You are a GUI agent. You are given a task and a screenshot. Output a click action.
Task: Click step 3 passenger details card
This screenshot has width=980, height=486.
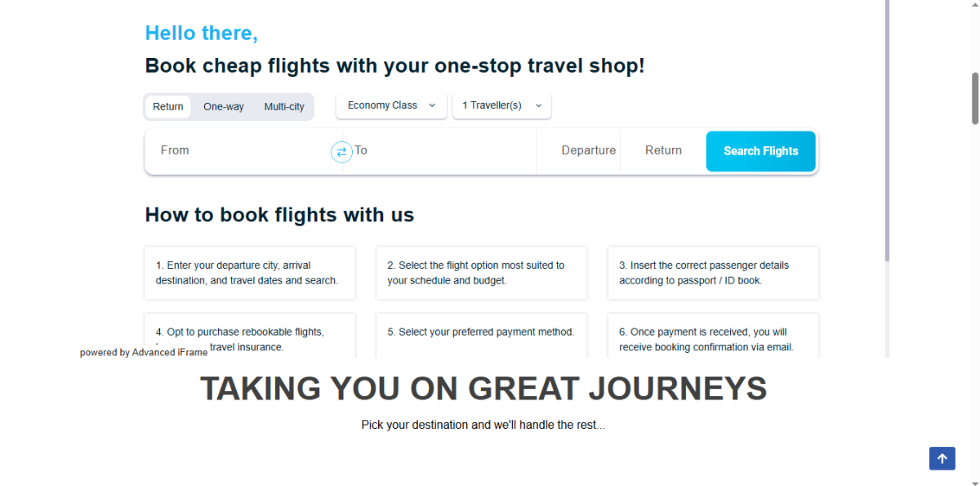click(713, 273)
